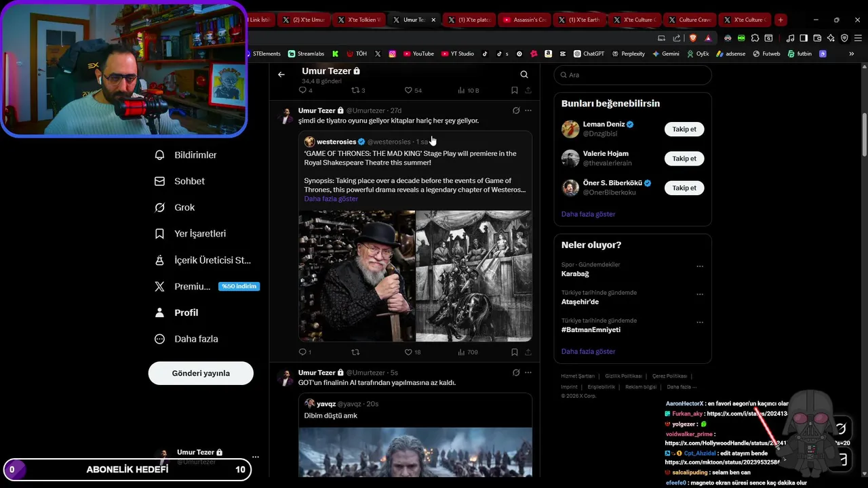Open the George R.R. Martin photo in quoted post
The image size is (868, 488).
357,276
